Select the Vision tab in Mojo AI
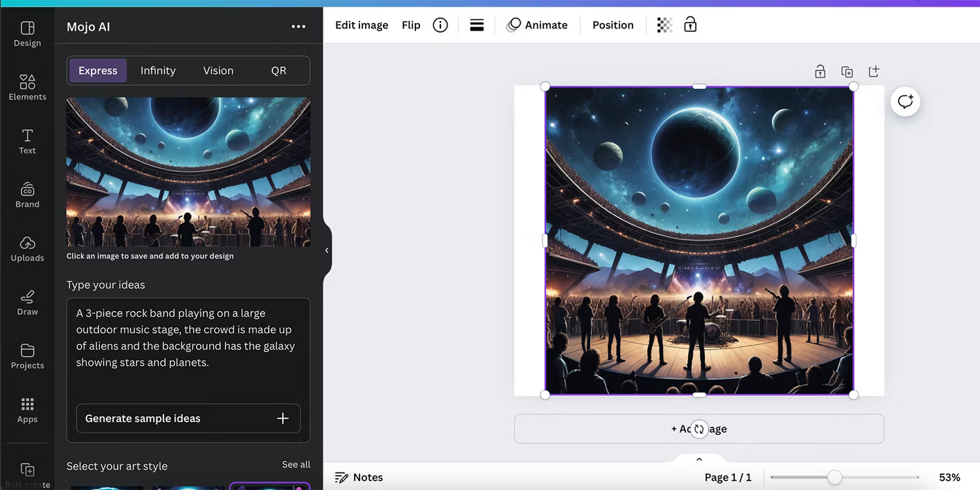The height and width of the screenshot is (490, 980). (x=218, y=70)
